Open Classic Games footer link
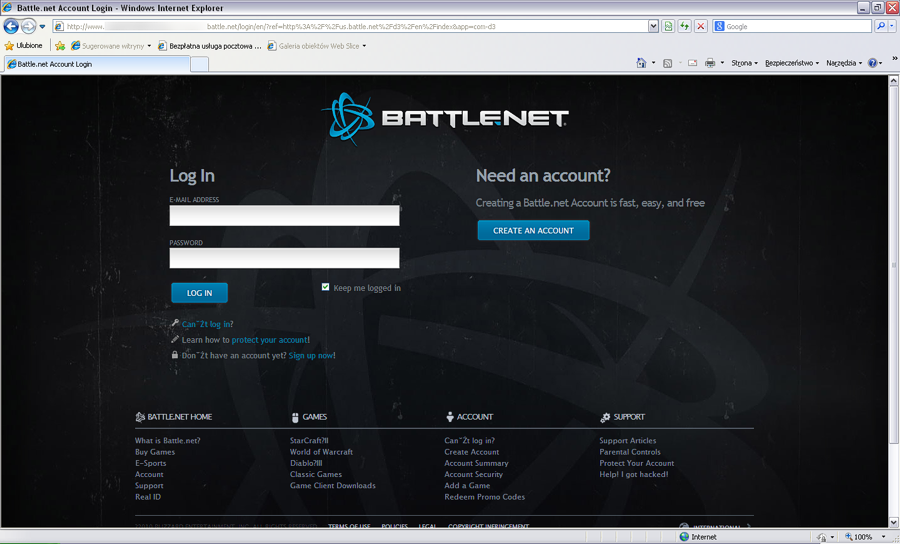The height and width of the screenshot is (544, 900). 316,475
